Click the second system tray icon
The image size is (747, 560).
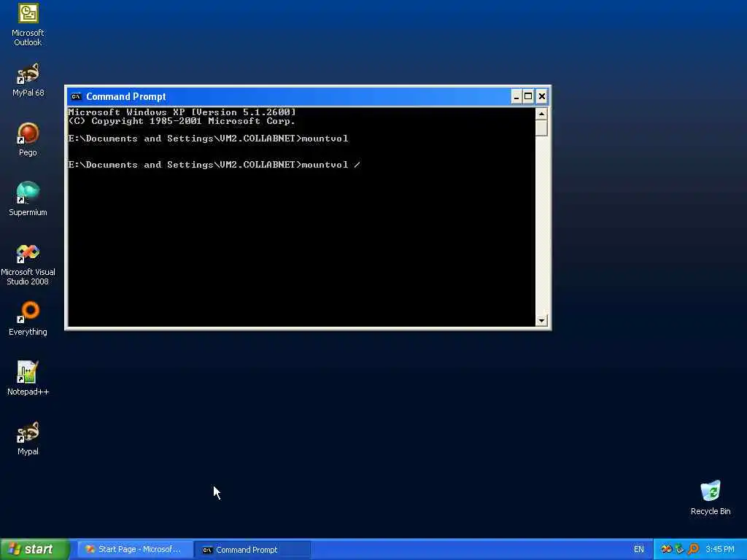click(x=679, y=550)
